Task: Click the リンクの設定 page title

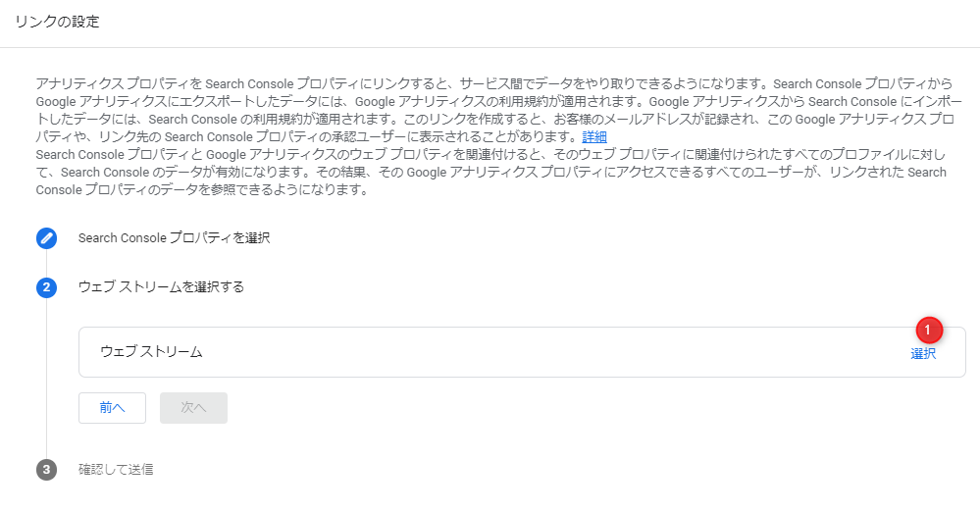Action: tap(57, 22)
